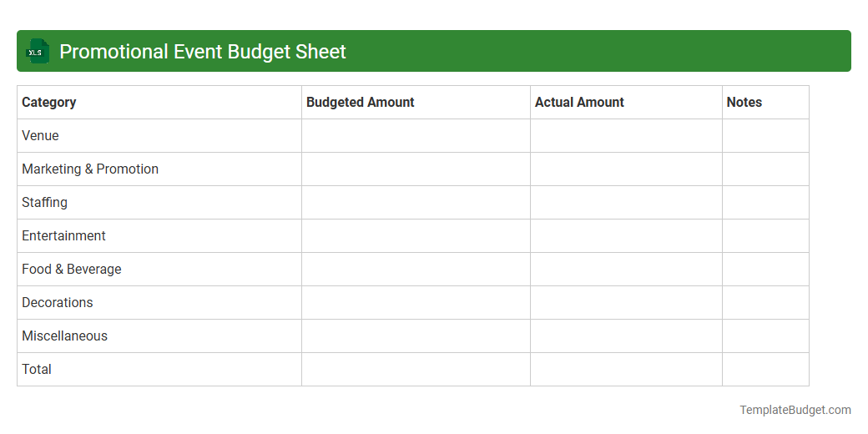The height and width of the screenshot is (434, 868).
Task: Click the Actual Amount cell for Venue
Action: click(x=626, y=135)
